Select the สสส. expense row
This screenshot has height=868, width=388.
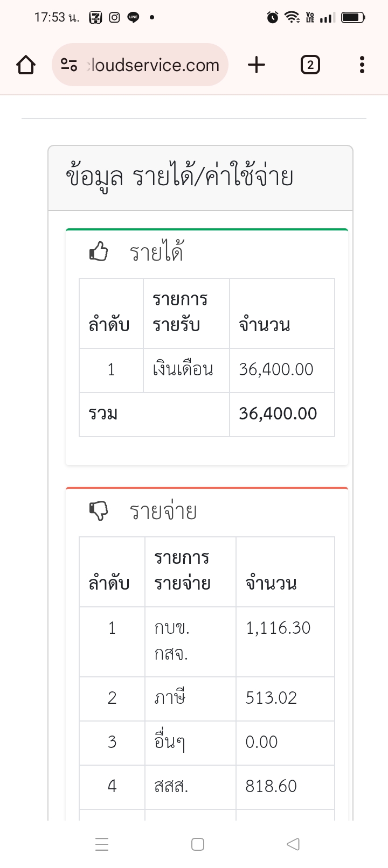pyautogui.click(x=171, y=787)
